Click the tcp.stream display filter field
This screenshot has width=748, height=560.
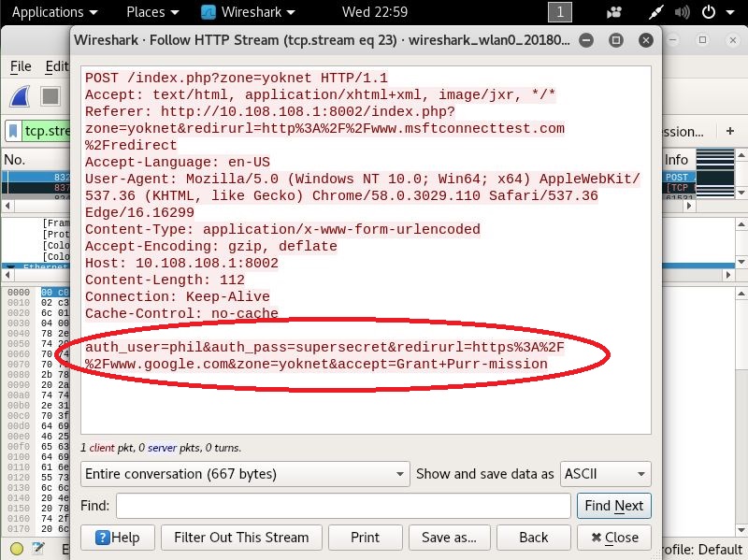pyautogui.click(x=47, y=131)
